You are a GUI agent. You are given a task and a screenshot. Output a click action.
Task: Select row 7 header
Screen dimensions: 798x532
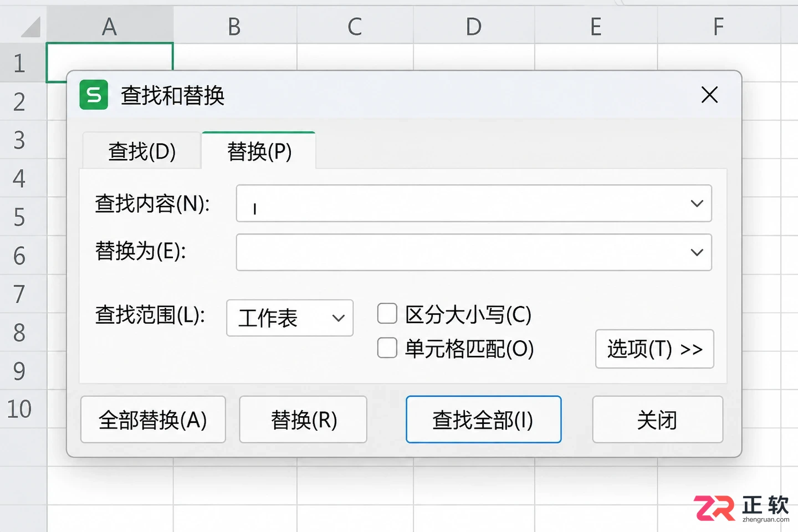(x=22, y=294)
